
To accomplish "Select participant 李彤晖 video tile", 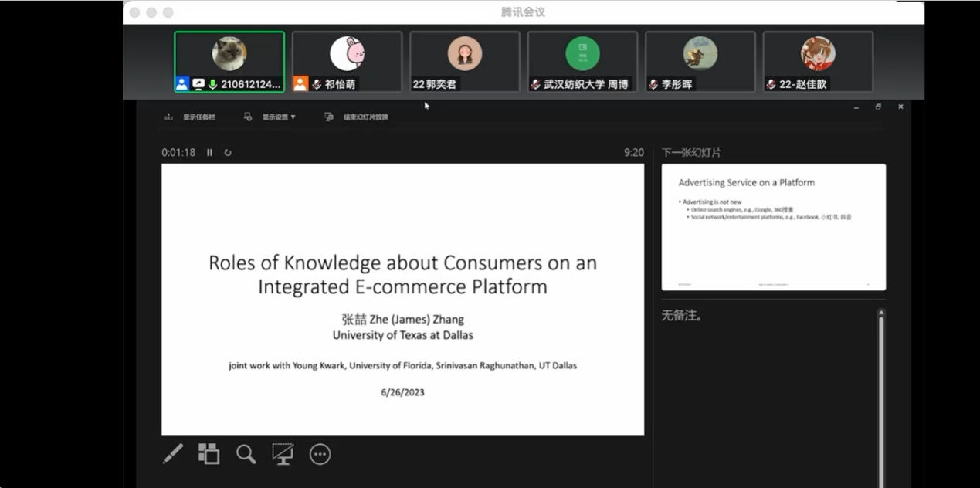I will [700, 62].
